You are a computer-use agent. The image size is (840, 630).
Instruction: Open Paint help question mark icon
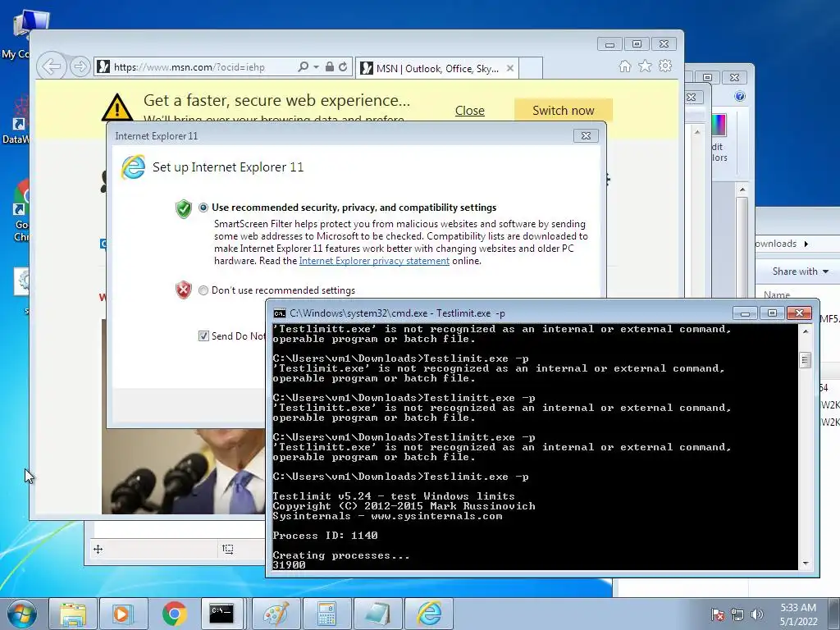click(740, 96)
